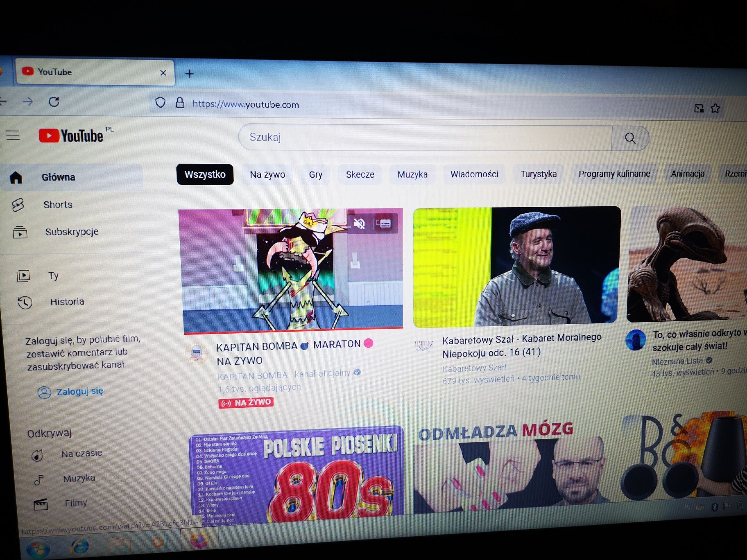The image size is (747, 560).
Task: Close the YouTube tab
Action: coord(163,73)
